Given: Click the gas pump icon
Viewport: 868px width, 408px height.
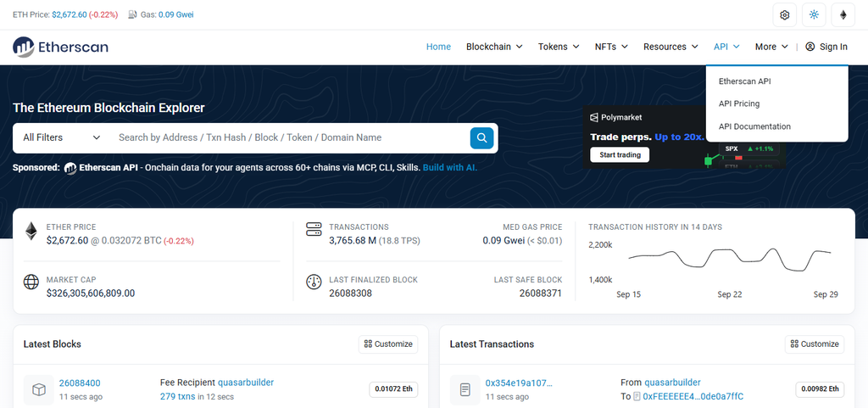Looking at the screenshot, I should [x=132, y=14].
